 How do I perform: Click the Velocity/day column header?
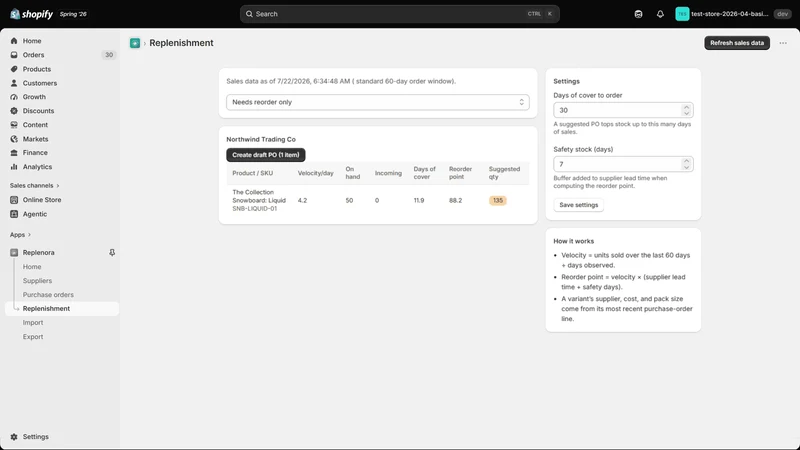tap(315, 173)
